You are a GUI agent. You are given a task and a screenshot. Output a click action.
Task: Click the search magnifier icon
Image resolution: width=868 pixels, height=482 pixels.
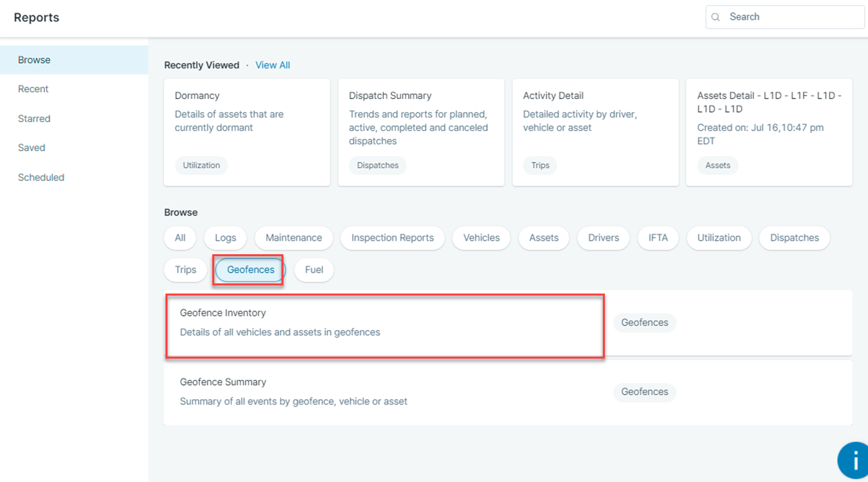point(715,17)
